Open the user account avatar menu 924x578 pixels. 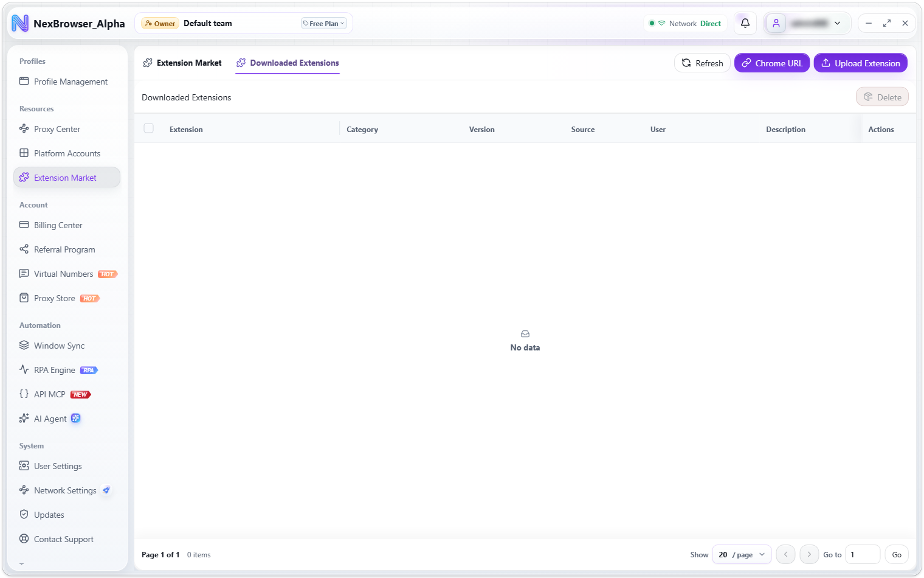(x=807, y=23)
